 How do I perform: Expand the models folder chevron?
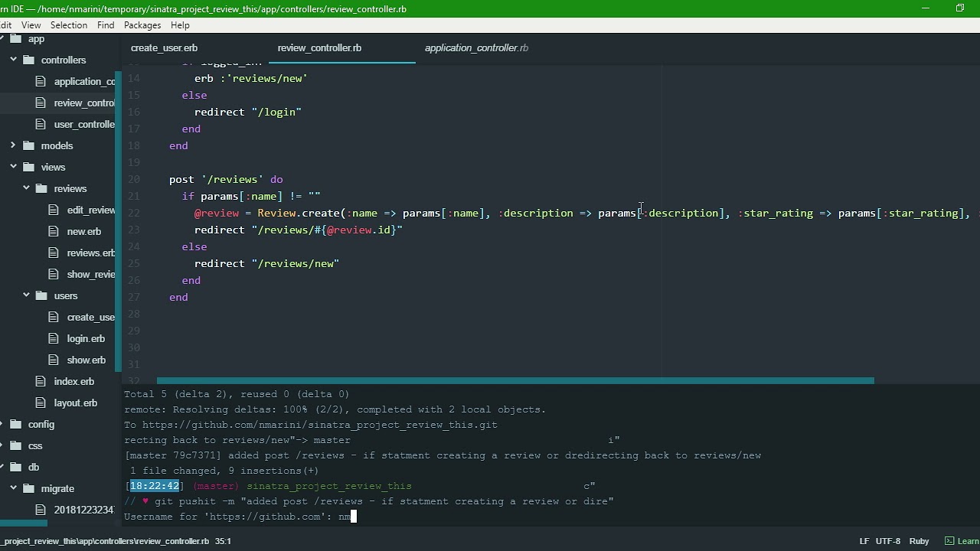click(x=13, y=145)
